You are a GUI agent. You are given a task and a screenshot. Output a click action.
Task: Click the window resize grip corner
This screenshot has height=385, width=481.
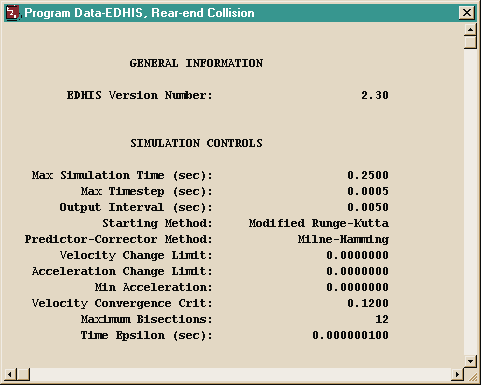point(471,375)
